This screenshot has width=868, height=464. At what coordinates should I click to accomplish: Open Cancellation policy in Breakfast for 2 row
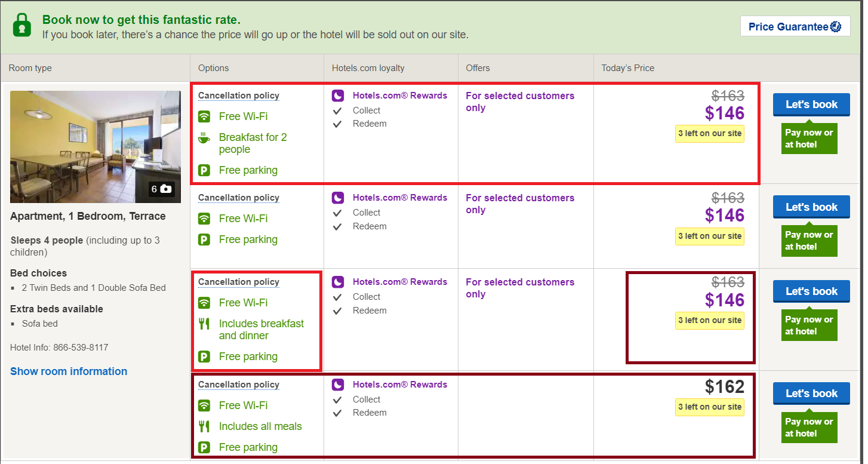point(239,96)
